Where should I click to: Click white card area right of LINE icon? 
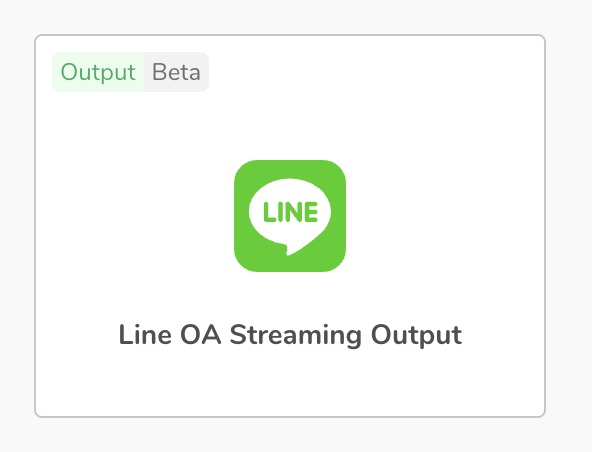446,216
